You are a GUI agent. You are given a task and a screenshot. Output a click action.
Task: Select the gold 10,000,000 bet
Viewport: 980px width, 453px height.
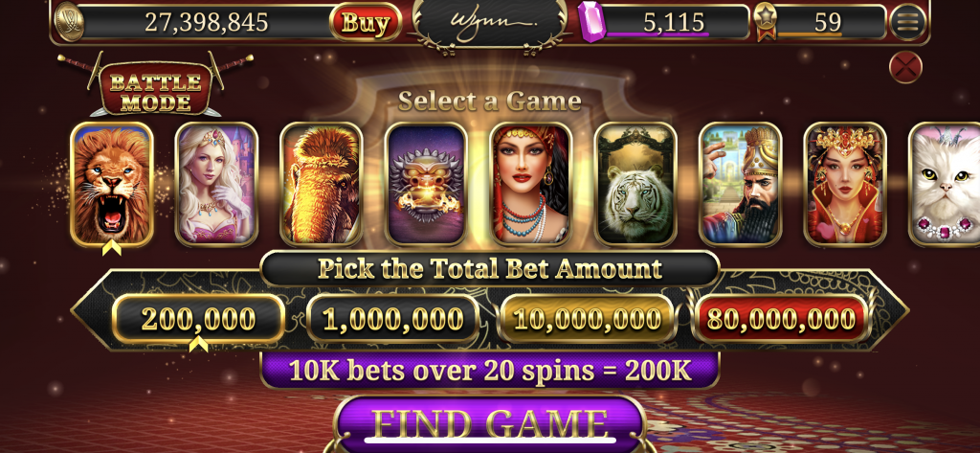coord(588,319)
